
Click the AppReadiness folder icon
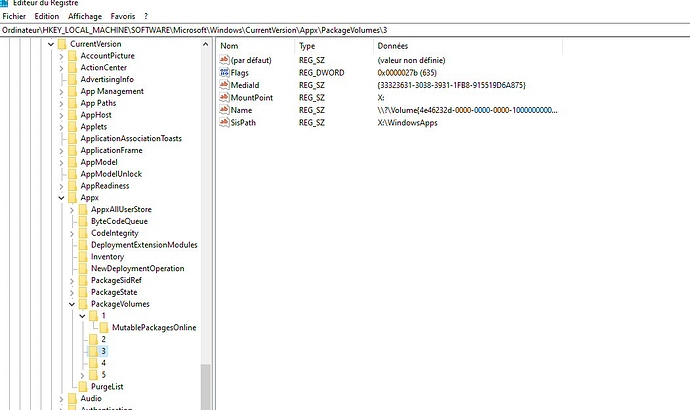[73, 186]
